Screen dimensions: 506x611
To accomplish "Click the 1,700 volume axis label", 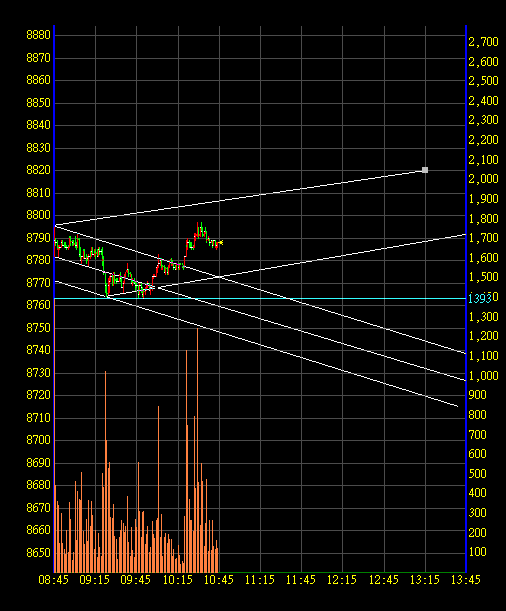I will click(x=483, y=238).
